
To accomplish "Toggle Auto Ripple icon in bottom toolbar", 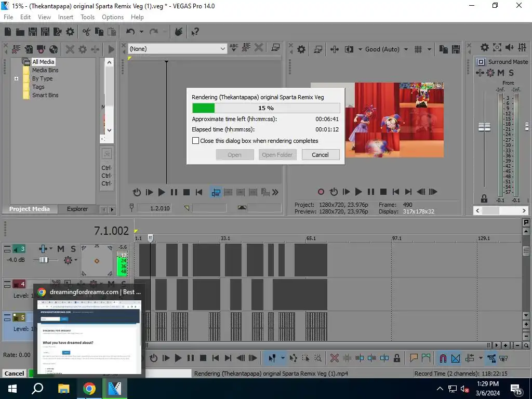I will click(470, 358).
